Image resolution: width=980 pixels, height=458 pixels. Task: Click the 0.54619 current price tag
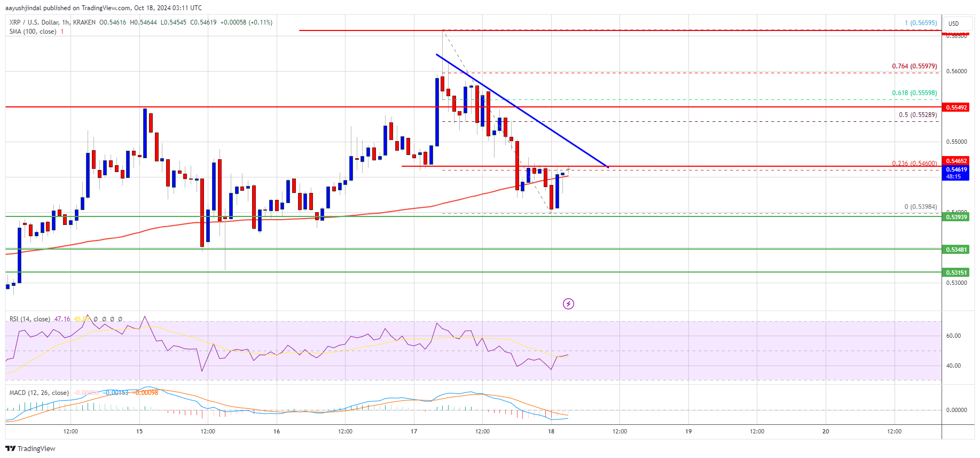click(x=955, y=169)
